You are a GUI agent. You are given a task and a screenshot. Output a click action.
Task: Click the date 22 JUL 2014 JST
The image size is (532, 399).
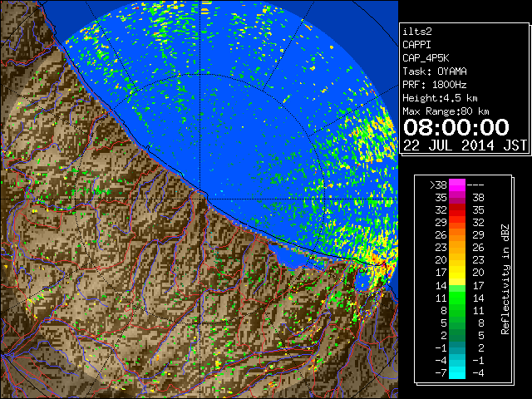point(465,145)
